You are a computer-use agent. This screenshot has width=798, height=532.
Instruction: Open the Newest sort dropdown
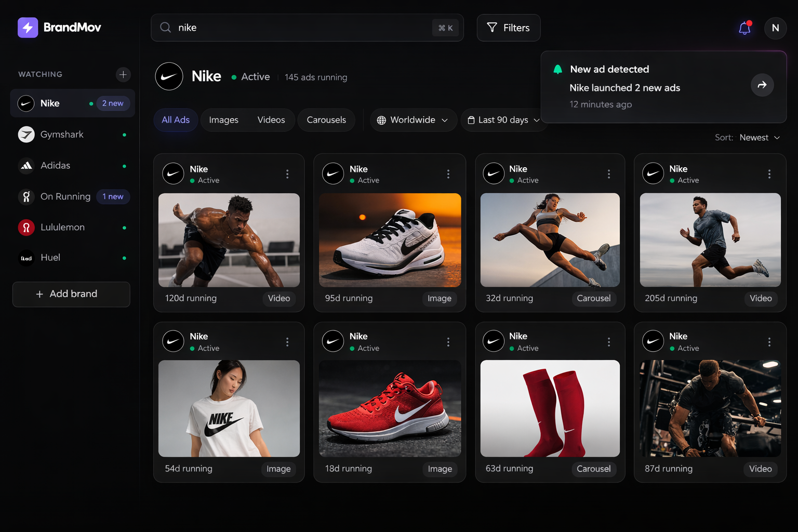[x=760, y=137]
